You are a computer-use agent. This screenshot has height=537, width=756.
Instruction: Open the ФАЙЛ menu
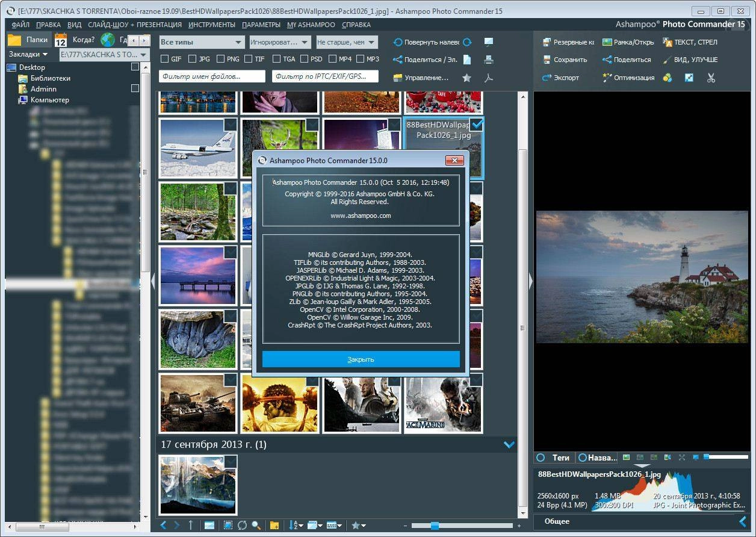(20, 25)
